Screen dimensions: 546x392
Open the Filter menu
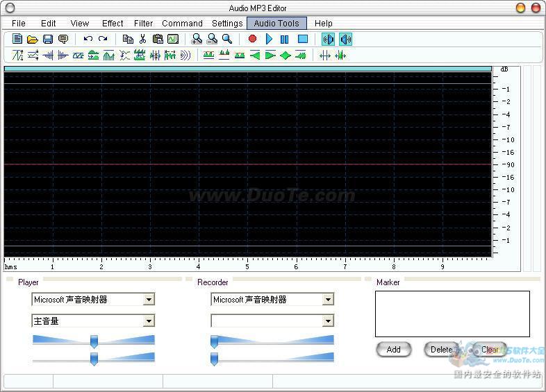[x=144, y=24]
